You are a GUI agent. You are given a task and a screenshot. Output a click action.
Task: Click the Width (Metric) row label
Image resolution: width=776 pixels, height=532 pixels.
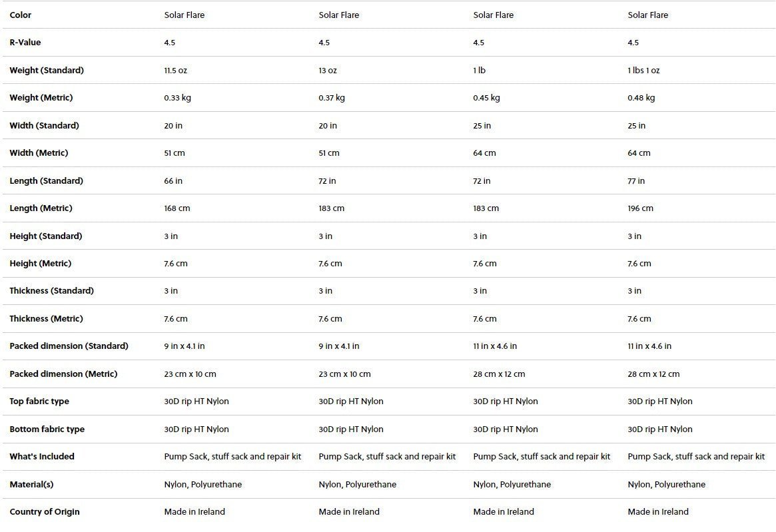[x=39, y=153]
